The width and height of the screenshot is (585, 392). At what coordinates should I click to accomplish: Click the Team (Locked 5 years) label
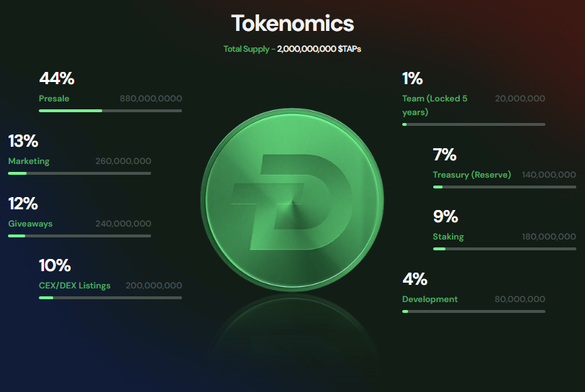click(435, 105)
